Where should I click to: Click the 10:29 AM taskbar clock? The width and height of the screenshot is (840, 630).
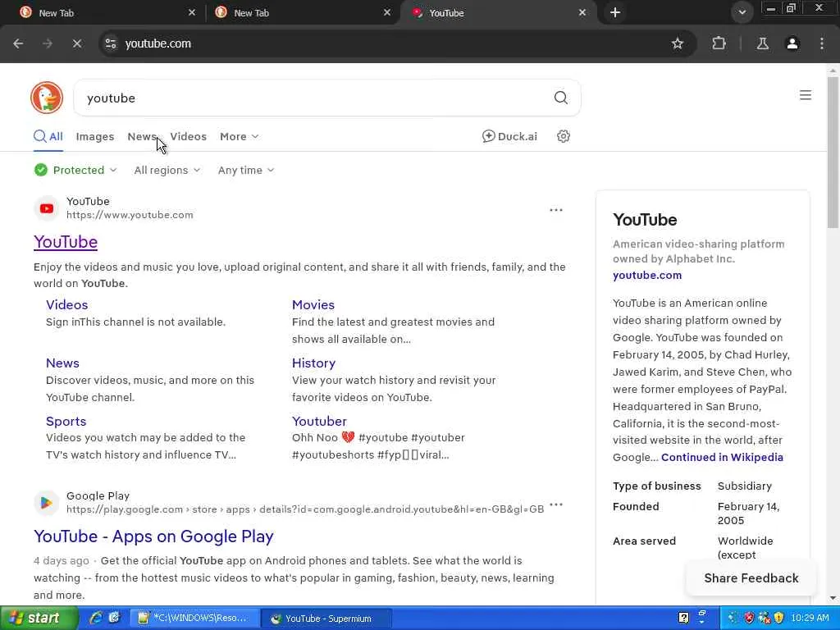tap(810, 618)
